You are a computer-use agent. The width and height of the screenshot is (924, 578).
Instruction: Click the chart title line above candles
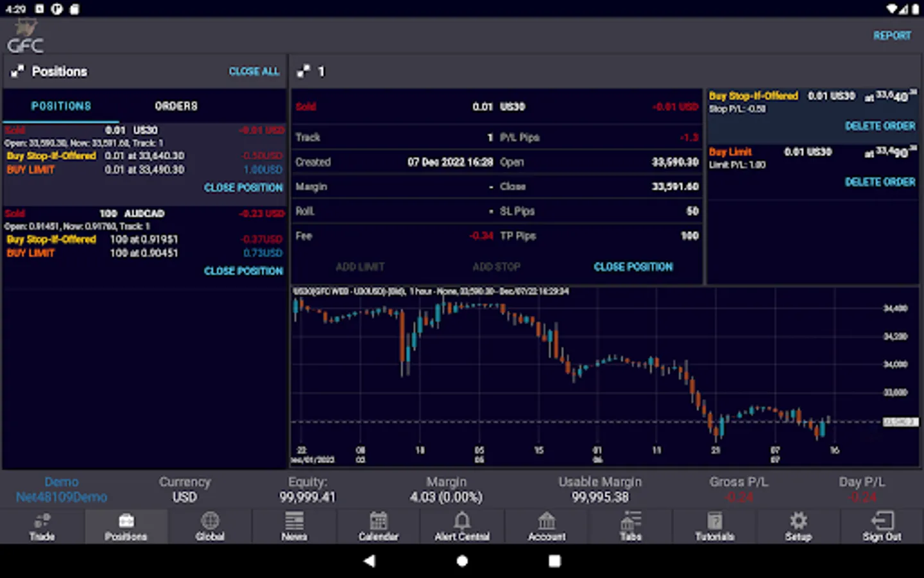point(431,292)
